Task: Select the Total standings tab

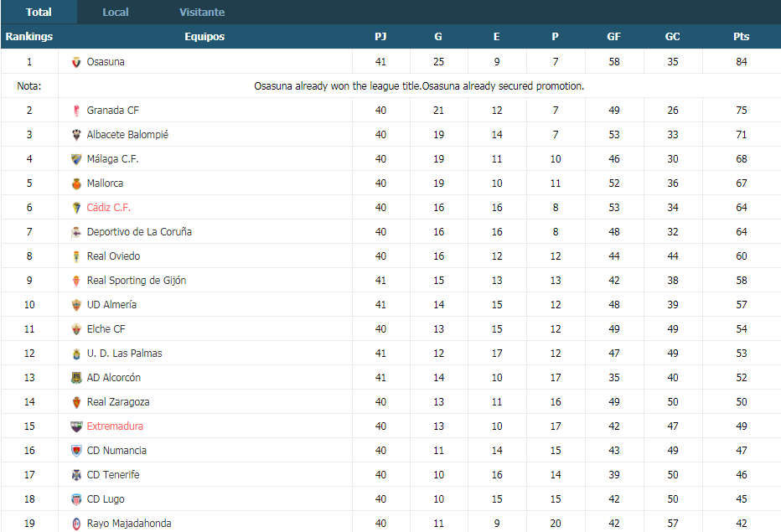Action: click(39, 12)
